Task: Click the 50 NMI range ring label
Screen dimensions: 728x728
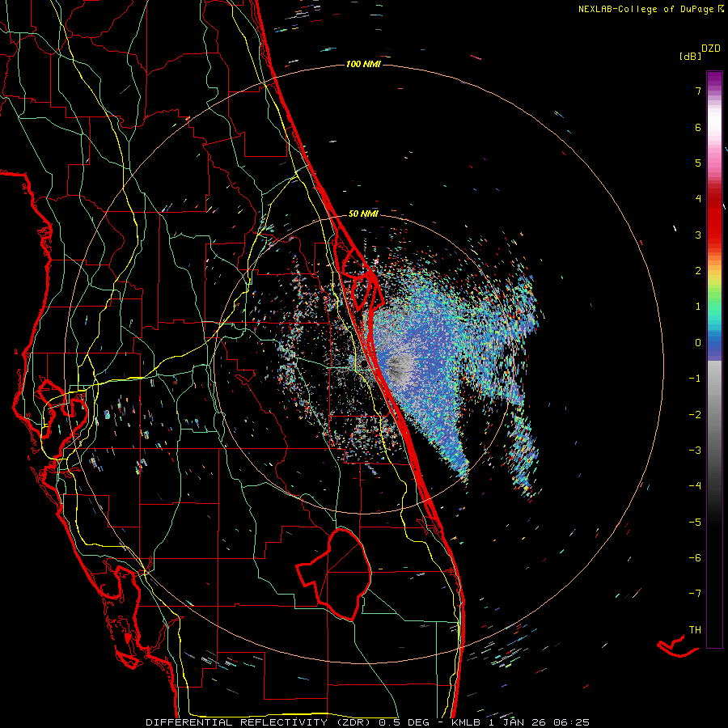Action: click(363, 214)
